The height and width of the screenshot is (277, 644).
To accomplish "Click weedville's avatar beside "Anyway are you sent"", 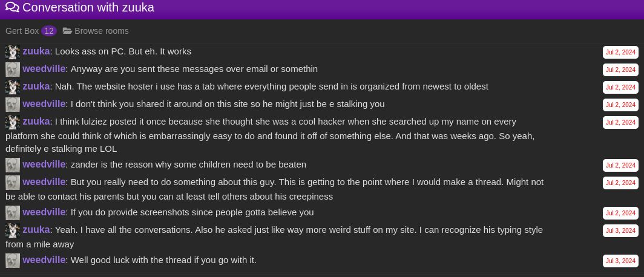I will pyautogui.click(x=13, y=70).
